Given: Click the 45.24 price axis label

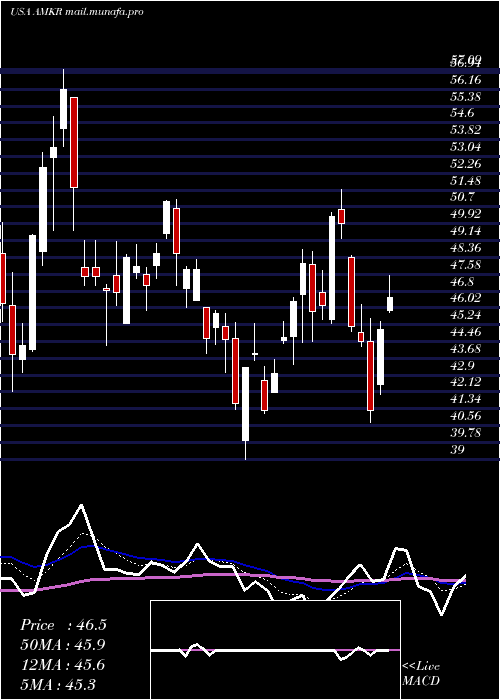Looking at the screenshot, I should click(x=466, y=315).
